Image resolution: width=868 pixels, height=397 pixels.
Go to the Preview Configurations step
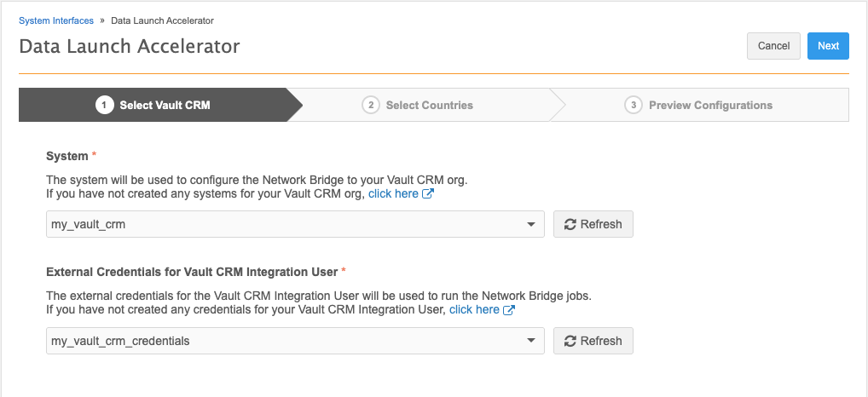711,105
